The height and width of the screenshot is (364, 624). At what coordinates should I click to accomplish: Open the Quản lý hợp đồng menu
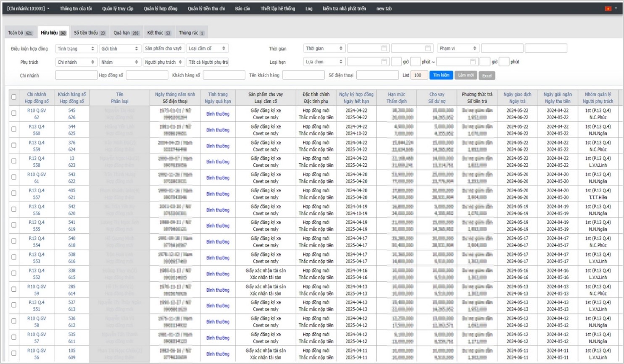tap(160, 9)
